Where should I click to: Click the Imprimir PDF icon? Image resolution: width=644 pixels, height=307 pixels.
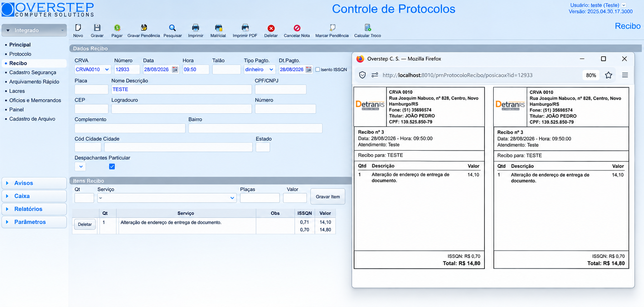245,28
